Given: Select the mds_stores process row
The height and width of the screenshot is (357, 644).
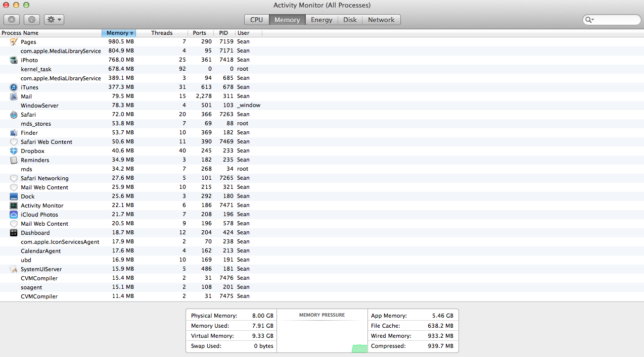Looking at the screenshot, I should 322,124.
